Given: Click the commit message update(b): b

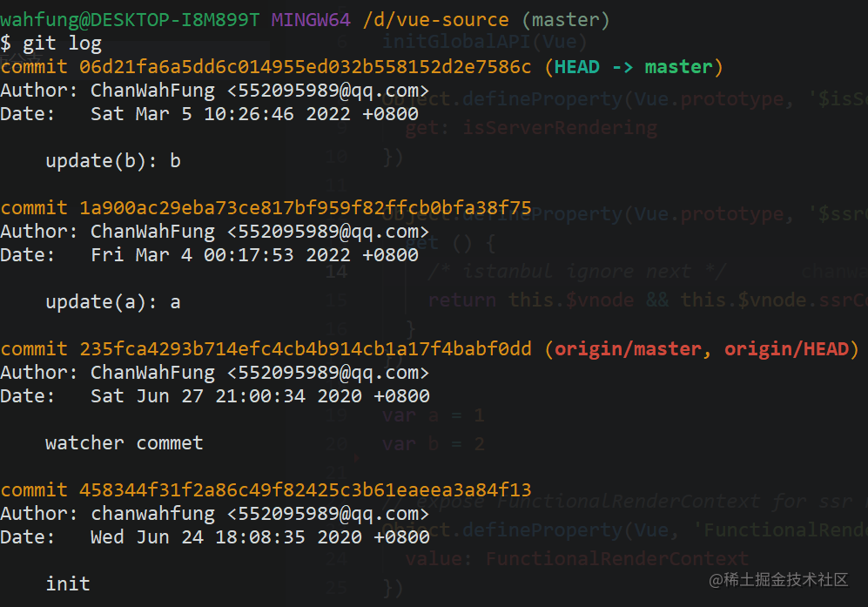Looking at the screenshot, I should [113, 160].
